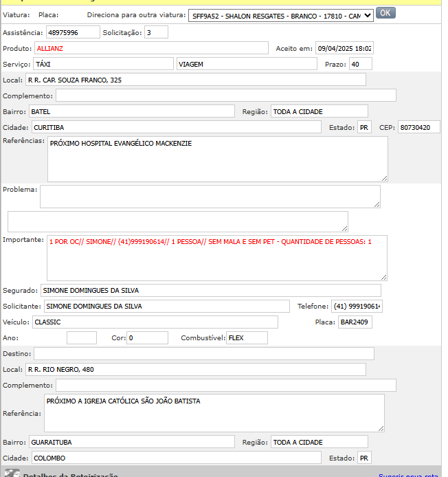Open the 'Direciona para outra viatura' dropdown
This screenshot has height=477, width=448.
pyautogui.click(x=281, y=14)
